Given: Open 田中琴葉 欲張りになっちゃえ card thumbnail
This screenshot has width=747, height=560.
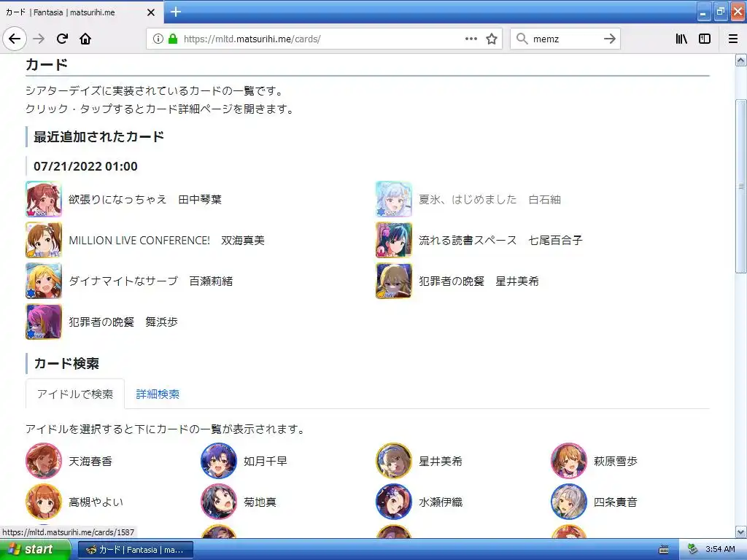Looking at the screenshot, I should [43, 199].
